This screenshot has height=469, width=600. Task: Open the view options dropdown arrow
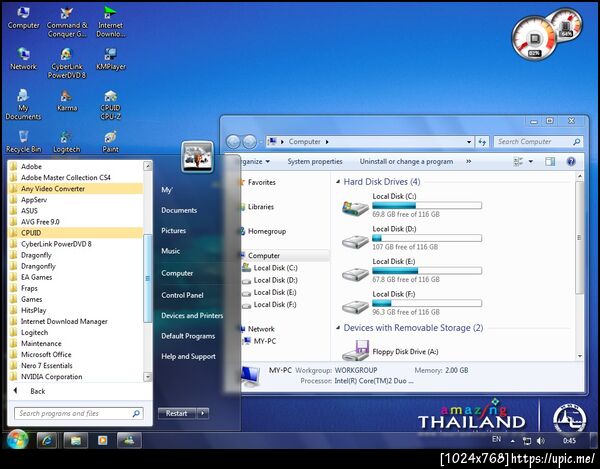[x=531, y=161]
